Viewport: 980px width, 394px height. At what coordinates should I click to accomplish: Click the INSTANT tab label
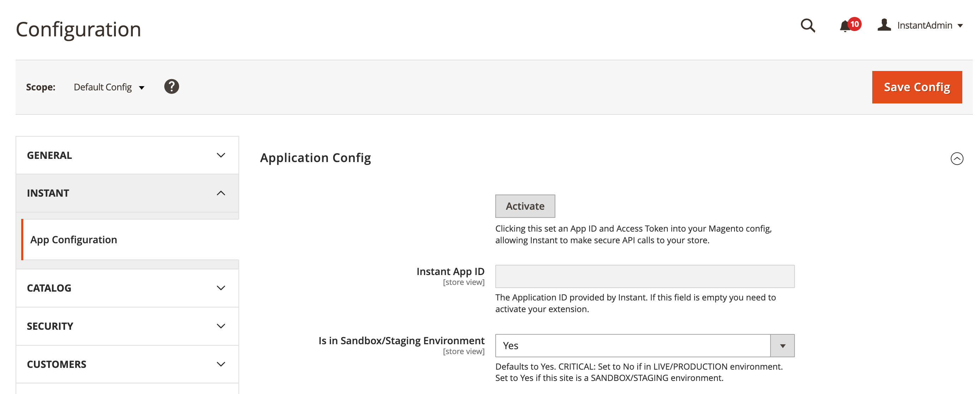[48, 193]
